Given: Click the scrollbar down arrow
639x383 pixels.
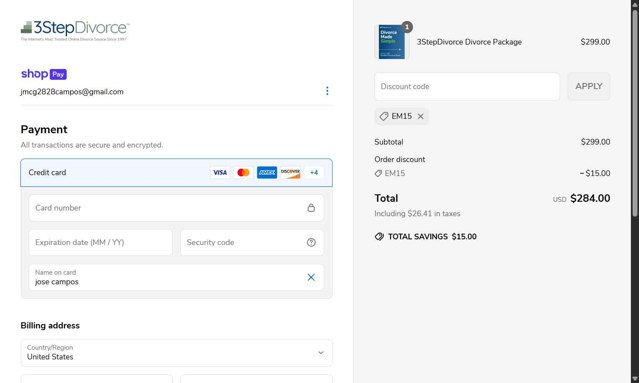Looking at the screenshot, I should 635,379.
